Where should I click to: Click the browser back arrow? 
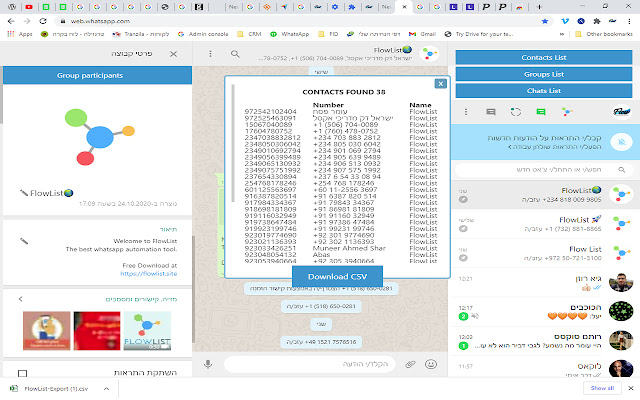11,21
